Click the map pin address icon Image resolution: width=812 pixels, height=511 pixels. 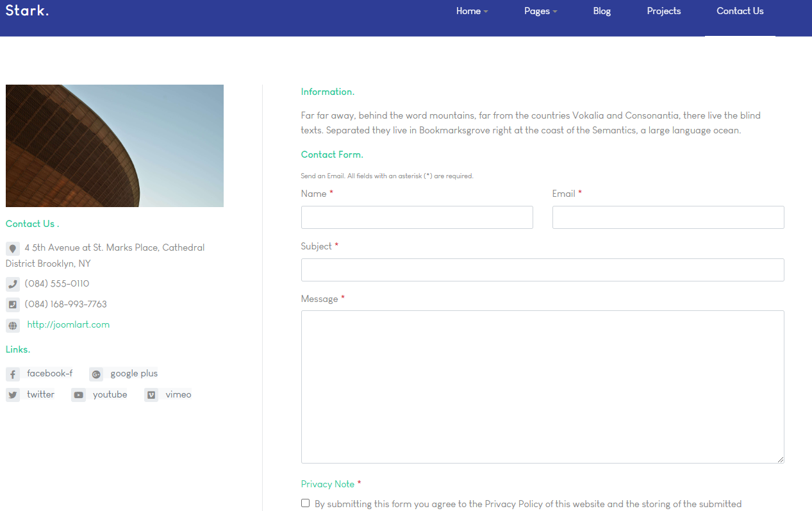pos(13,249)
